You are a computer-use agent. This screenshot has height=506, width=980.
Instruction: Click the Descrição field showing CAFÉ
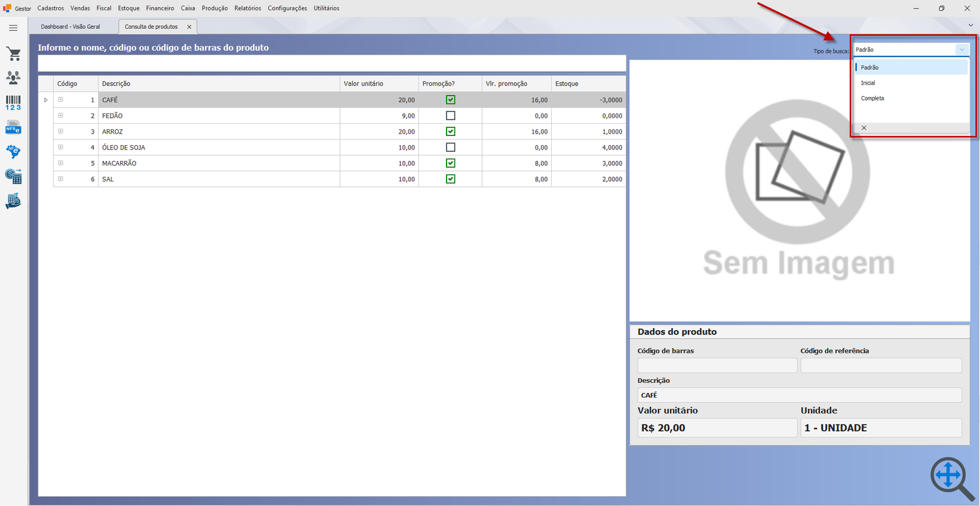[799, 395]
